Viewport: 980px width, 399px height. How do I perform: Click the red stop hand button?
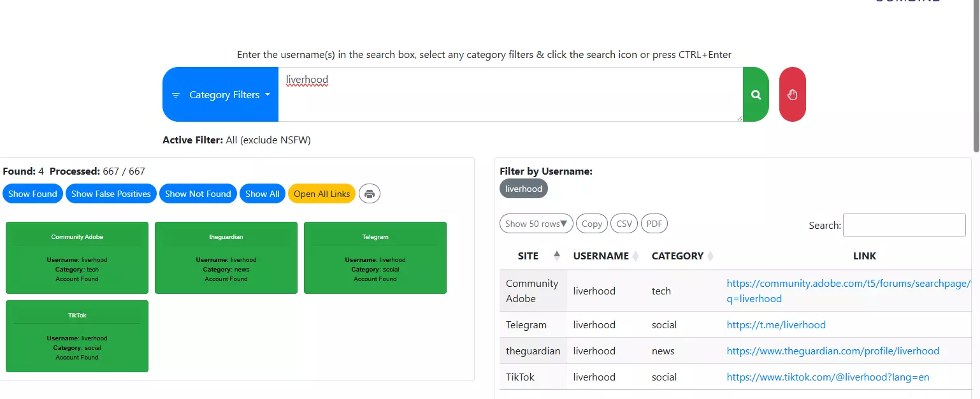792,94
